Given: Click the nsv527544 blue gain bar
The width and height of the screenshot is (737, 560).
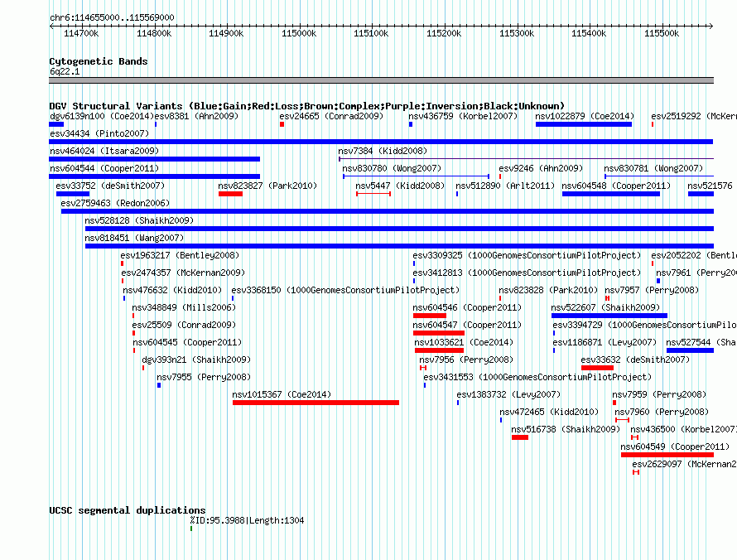Looking at the screenshot, I should [x=690, y=350].
